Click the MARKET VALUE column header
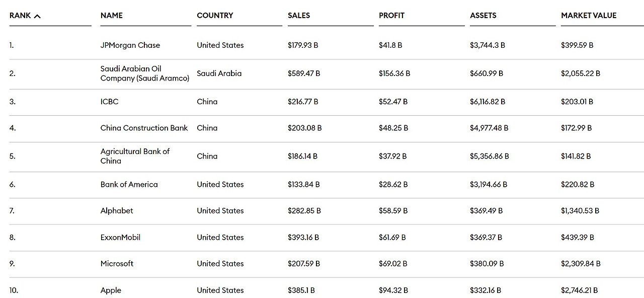This screenshot has height=298, width=644. 588,16
